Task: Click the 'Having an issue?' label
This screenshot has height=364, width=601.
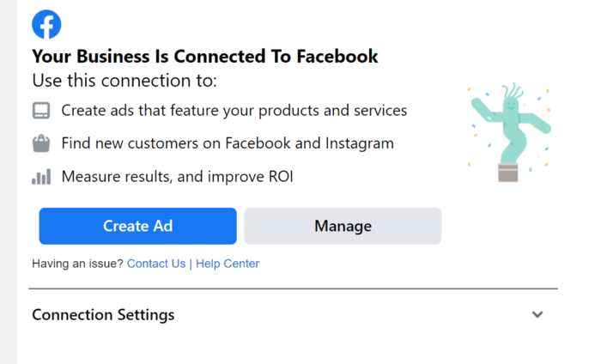Action: 77,264
